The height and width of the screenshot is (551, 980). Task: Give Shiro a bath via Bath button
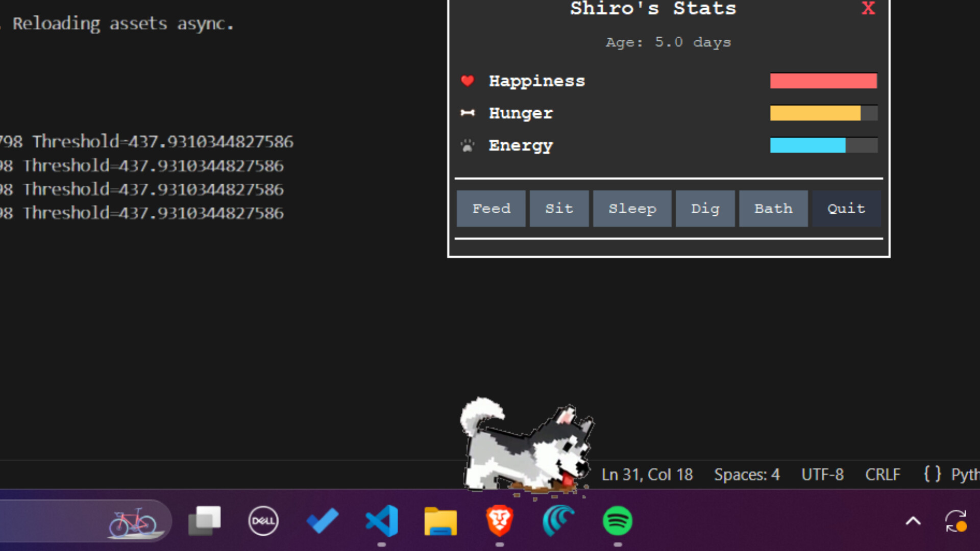pyautogui.click(x=773, y=208)
